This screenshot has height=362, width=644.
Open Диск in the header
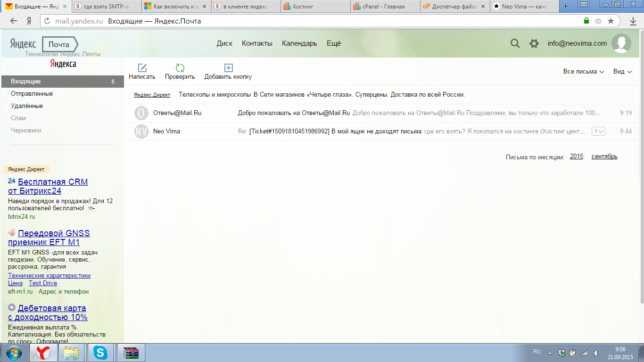(224, 43)
